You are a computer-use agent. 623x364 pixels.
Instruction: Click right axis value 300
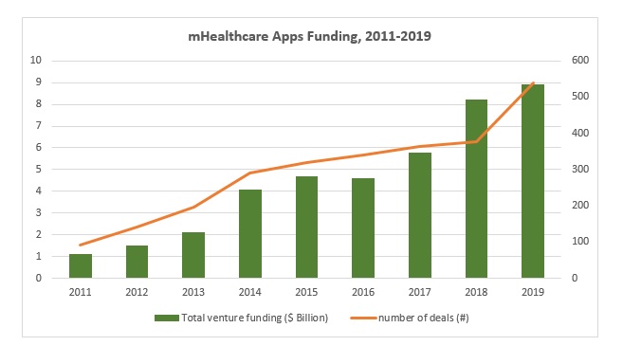point(580,170)
